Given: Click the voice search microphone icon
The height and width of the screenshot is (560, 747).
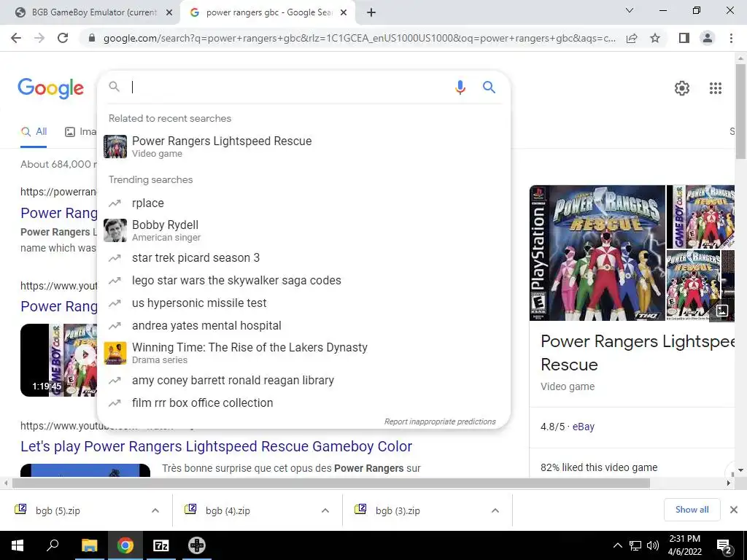Looking at the screenshot, I should (460, 87).
